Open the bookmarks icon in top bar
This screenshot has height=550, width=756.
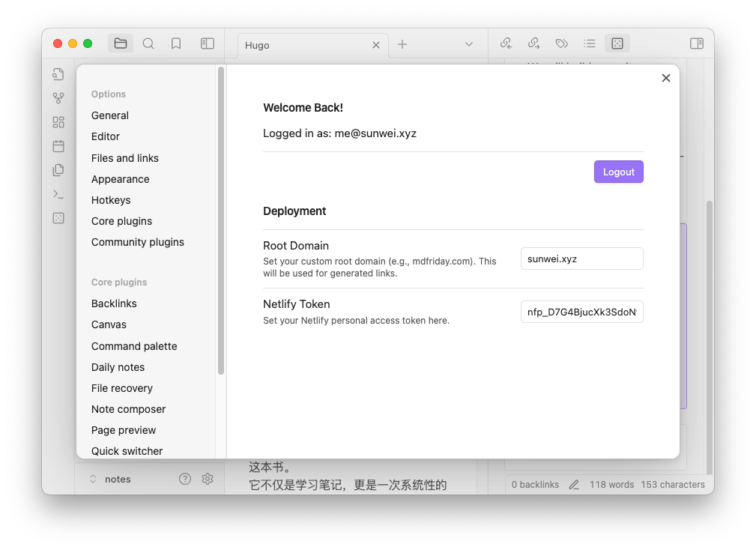pyautogui.click(x=176, y=44)
